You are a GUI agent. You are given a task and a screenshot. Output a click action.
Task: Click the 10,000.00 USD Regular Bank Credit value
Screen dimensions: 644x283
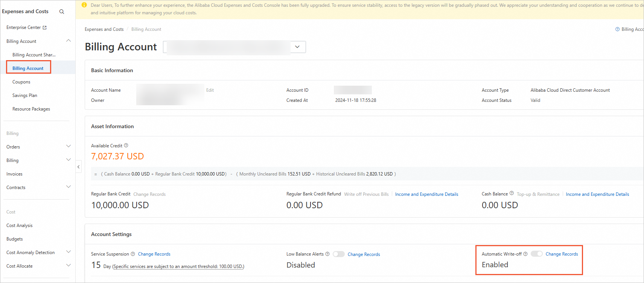pyautogui.click(x=120, y=205)
